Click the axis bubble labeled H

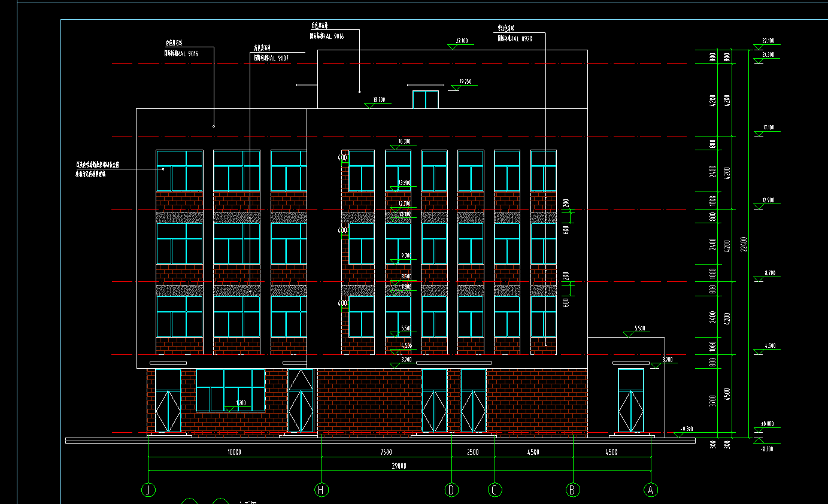[322, 490]
